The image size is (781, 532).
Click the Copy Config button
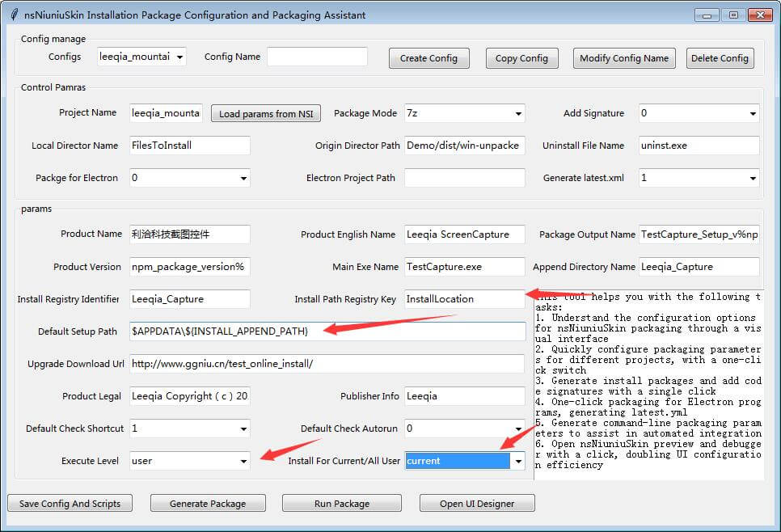pos(521,58)
